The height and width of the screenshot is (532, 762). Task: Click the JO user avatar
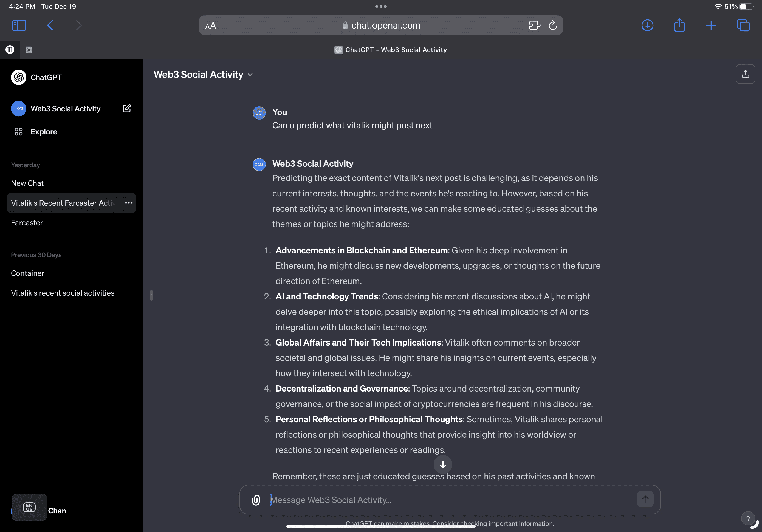tap(259, 113)
